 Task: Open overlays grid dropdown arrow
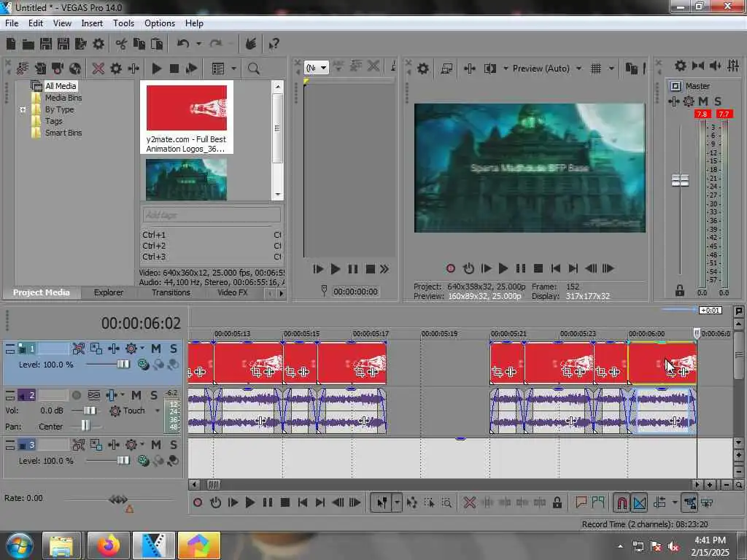pyautogui.click(x=611, y=69)
